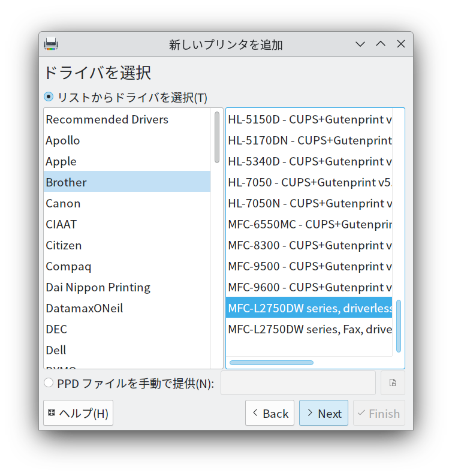Choose MFC-8300 Gutenprint driver
Image resolution: width=452 pixels, height=476 pixels.
click(309, 245)
